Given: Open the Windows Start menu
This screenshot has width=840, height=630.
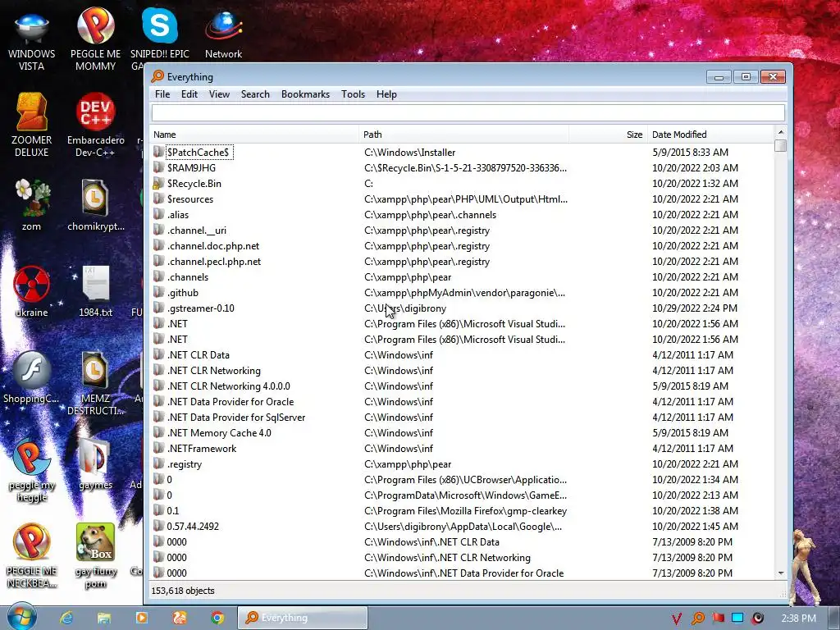Looking at the screenshot, I should click(21, 617).
